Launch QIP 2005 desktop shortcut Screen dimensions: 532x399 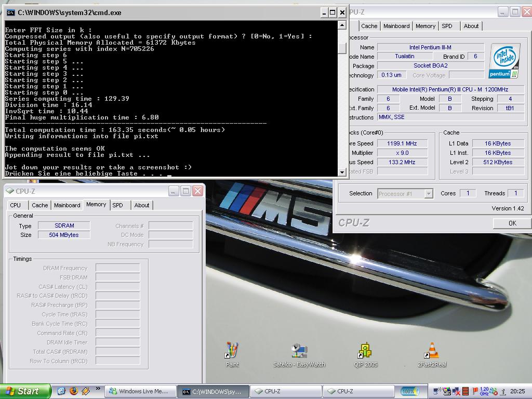[365, 354]
